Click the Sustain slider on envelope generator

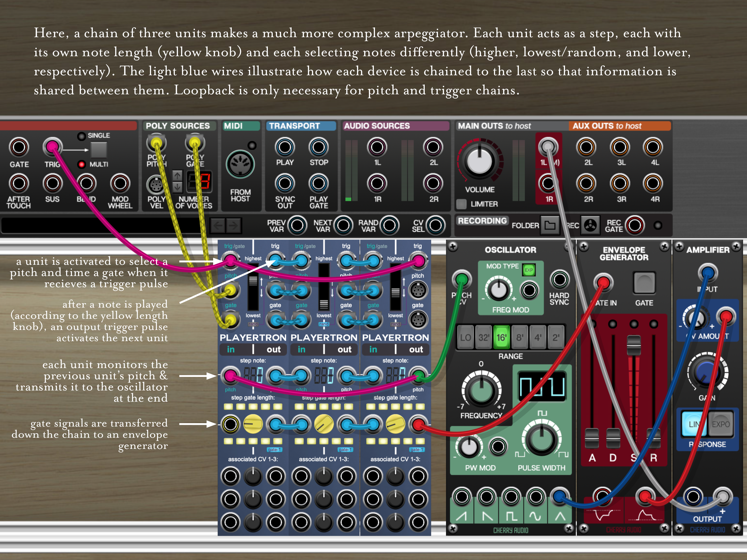click(634, 345)
